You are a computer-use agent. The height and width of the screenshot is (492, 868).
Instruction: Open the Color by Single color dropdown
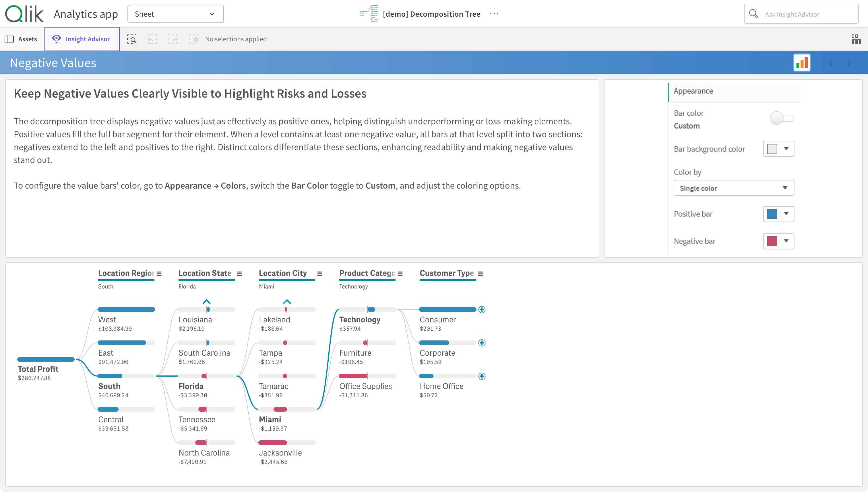(x=734, y=188)
